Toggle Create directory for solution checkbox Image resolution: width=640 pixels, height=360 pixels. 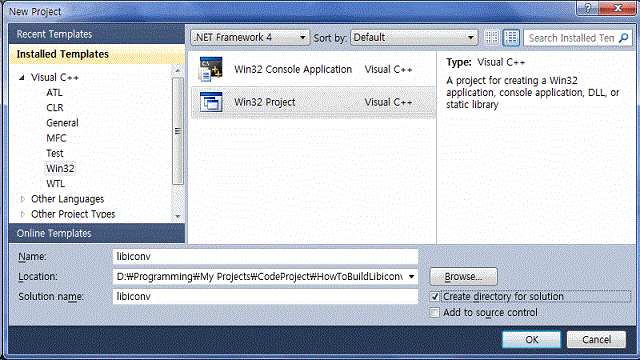point(435,296)
